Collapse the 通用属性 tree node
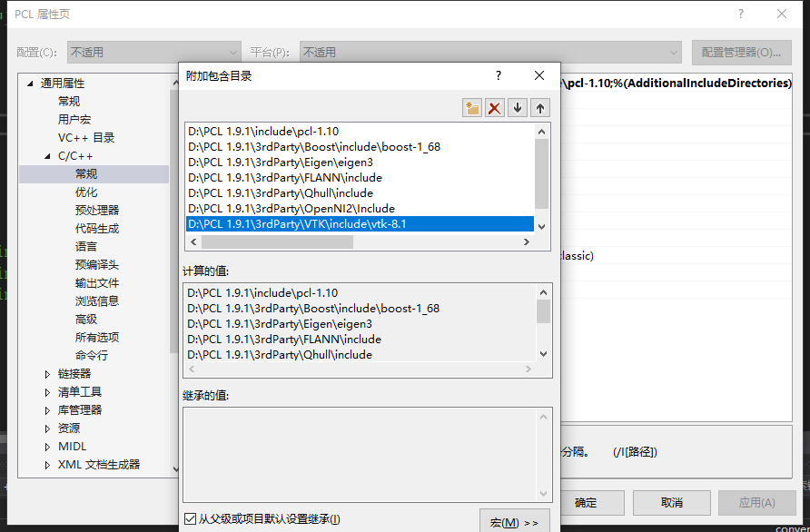Image resolution: width=810 pixels, height=532 pixels. 30,84
